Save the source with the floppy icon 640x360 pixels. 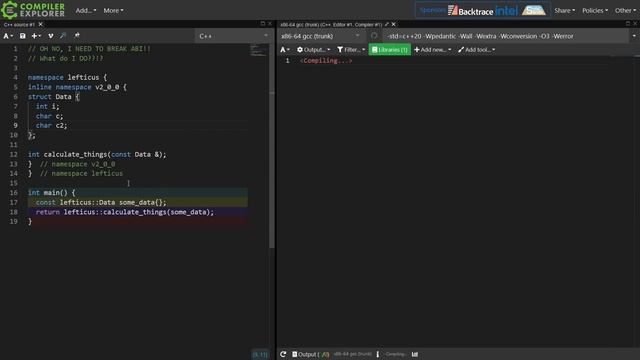pyautogui.click(x=22, y=36)
